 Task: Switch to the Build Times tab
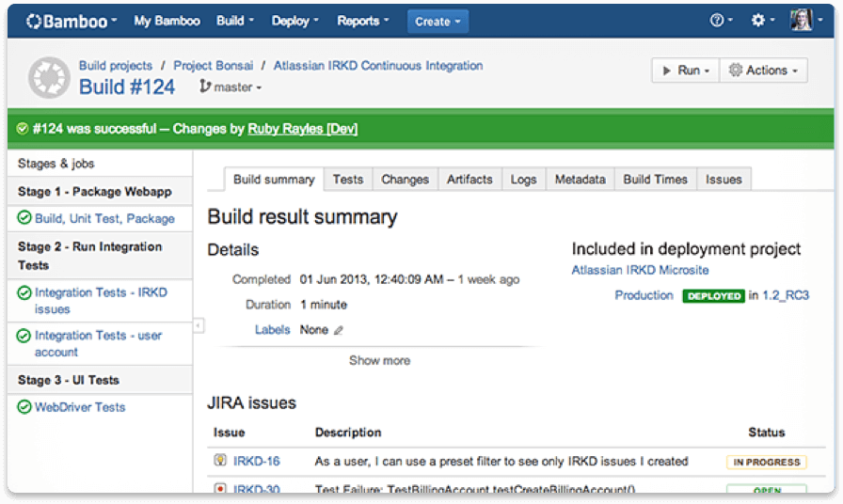tap(655, 180)
